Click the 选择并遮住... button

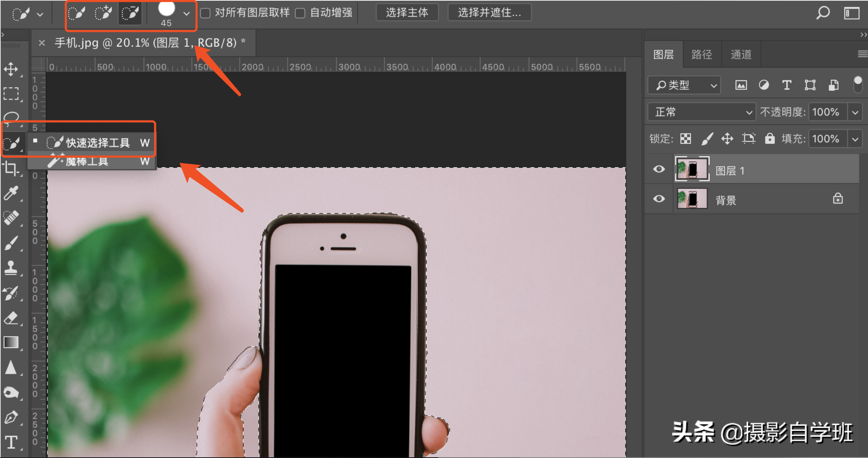(x=489, y=13)
